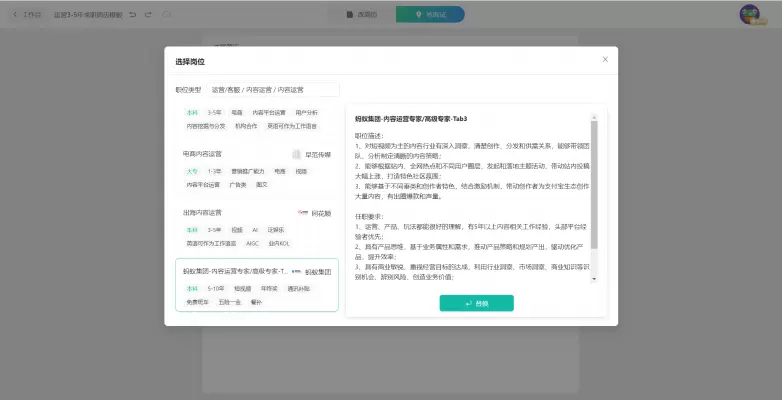The image size is (782, 400).
Task: Click the undo arrow in the top toolbar
Action: pyautogui.click(x=133, y=15)
